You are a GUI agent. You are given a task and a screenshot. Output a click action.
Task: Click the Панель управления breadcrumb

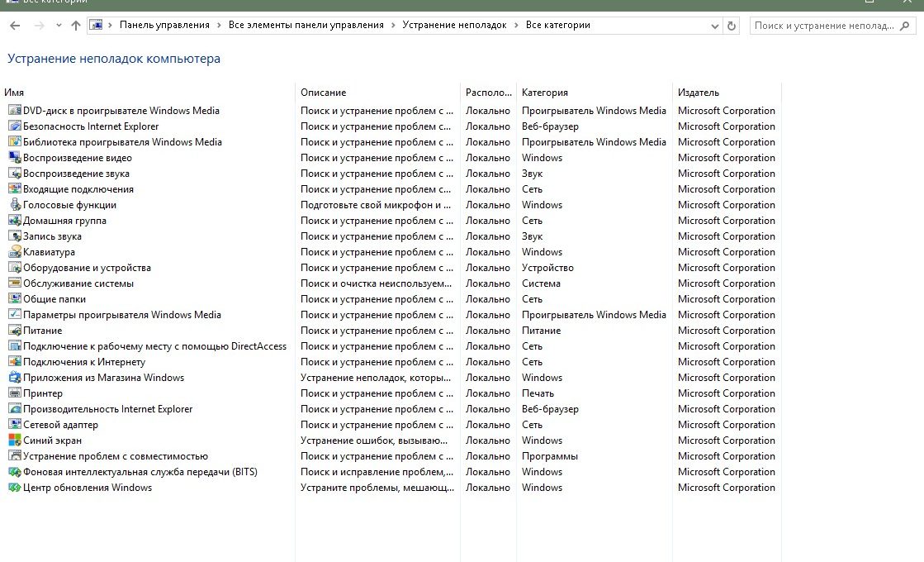[x=164, y=25]
